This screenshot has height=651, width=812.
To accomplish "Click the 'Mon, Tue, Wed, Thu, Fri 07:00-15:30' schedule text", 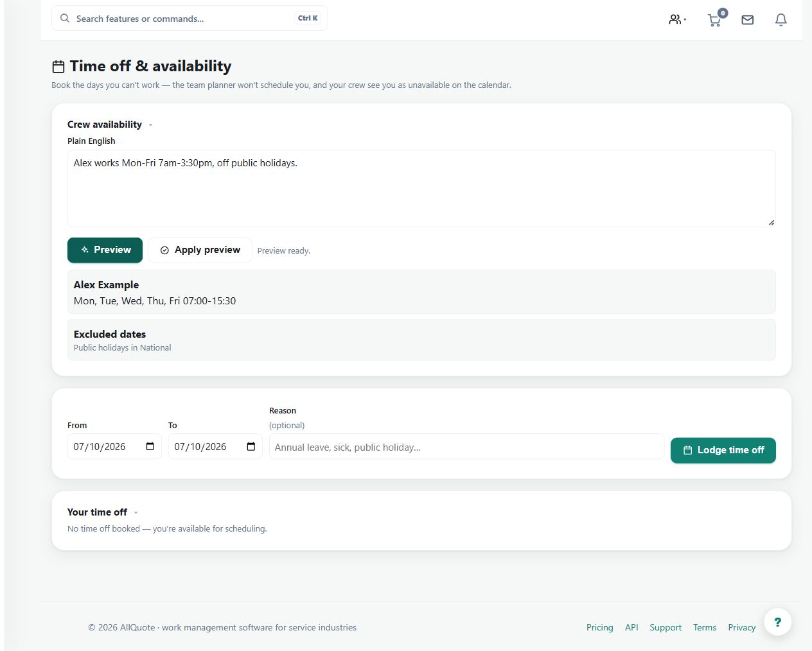I will tap(155, 301).
